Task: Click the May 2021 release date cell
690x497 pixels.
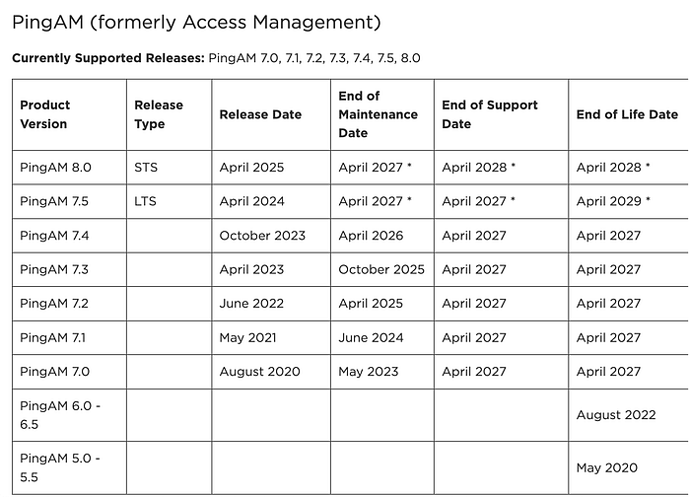Action: [x=248, y=337]
